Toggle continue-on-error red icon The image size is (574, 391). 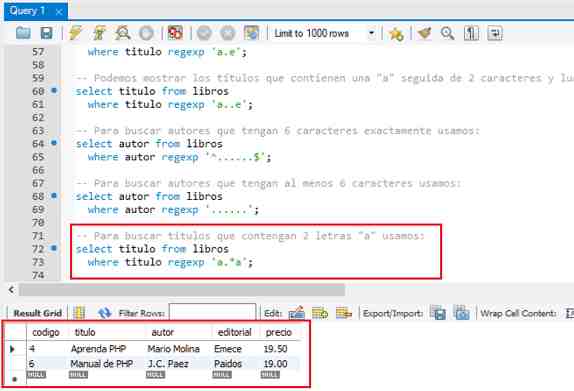click(x=175, y=33)
